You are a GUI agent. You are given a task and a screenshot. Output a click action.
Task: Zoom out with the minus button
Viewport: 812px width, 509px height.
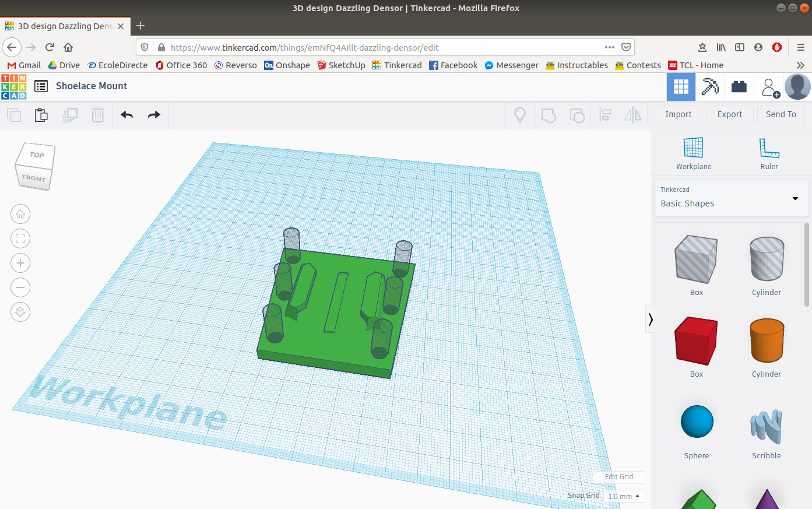pyautogui.click(x=20, y=287)
